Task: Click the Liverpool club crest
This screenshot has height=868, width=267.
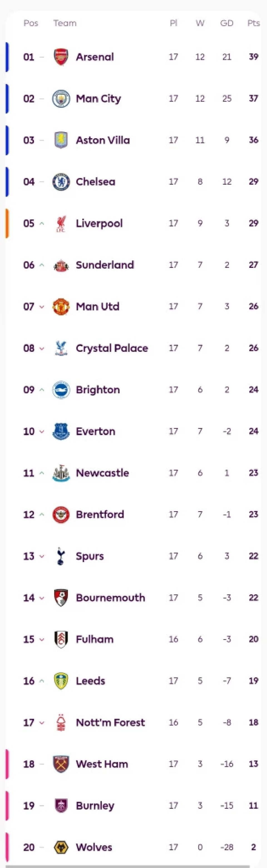Action: [x=61, y=224]
